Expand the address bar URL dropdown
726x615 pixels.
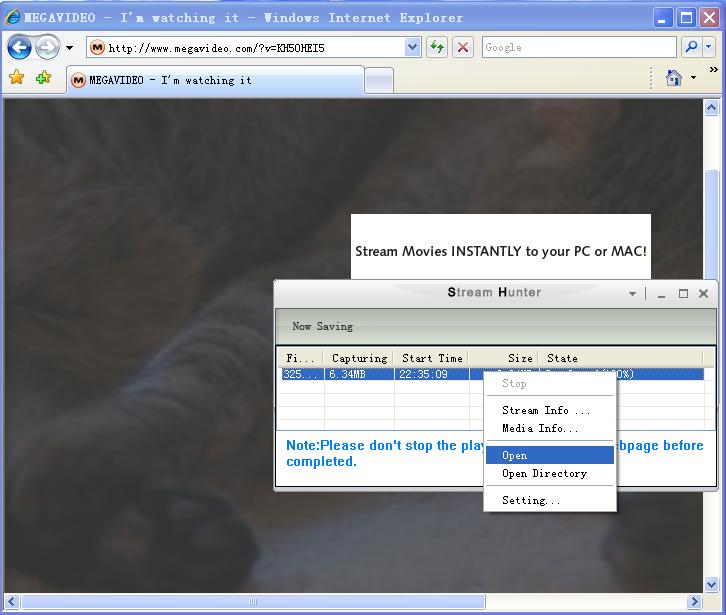413,47
